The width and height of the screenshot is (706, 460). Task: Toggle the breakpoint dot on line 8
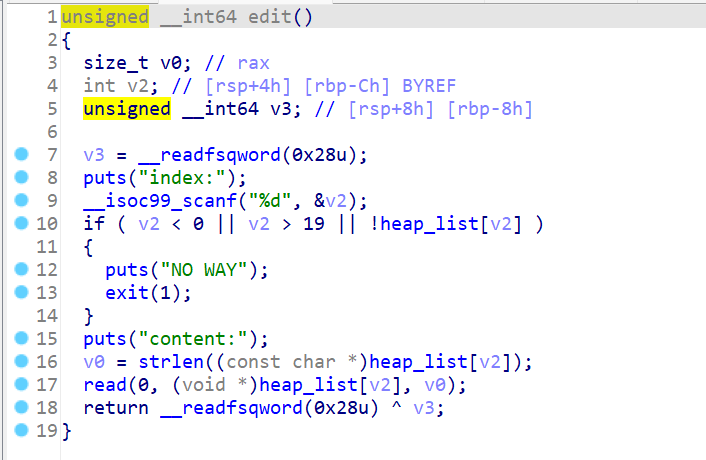[x=21, y=177]
